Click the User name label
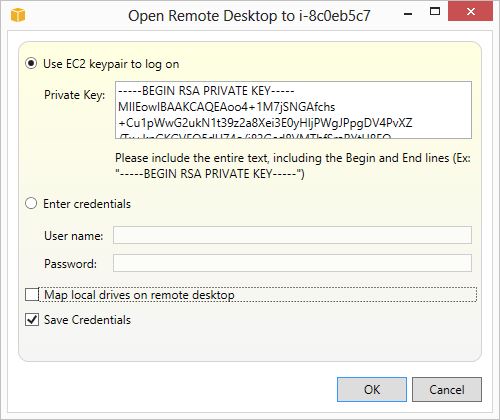Screen dimensions: 500x420 pyautogui.click(x=74, y=236)
